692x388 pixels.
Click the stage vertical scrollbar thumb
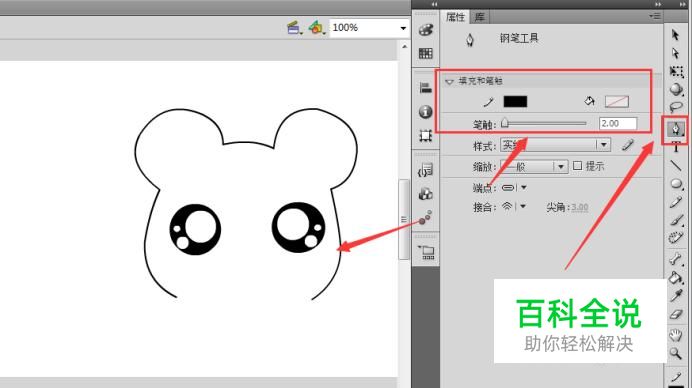coord(403,219)
